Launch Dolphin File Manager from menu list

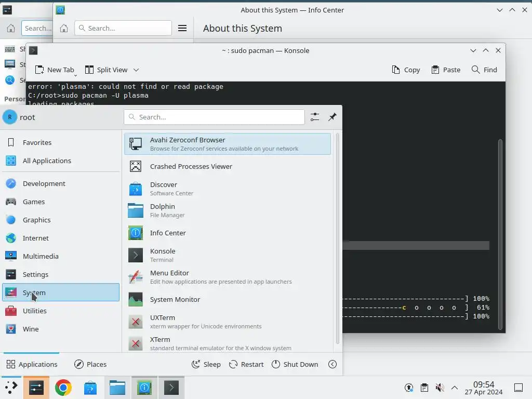tap(228, 210)
